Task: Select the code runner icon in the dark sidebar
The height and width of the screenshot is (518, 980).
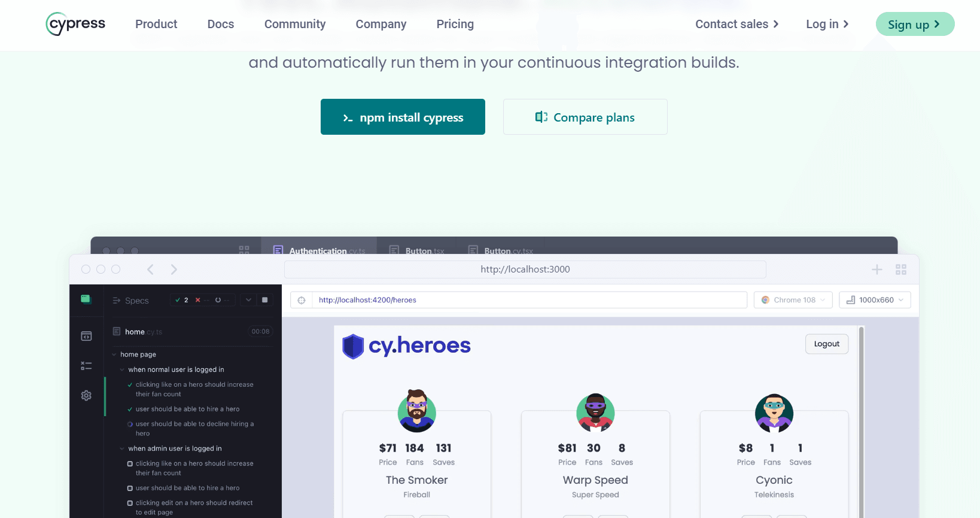Action: [x=86, y=336]
